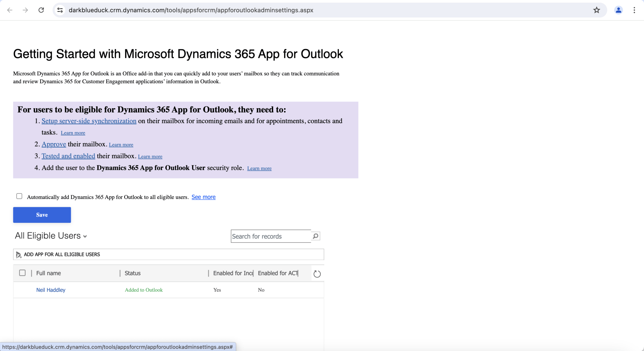This screenshot has height=351, width=644.
Task: Check the select-all checkbox in grid header
Action: [x=22, y=273]
